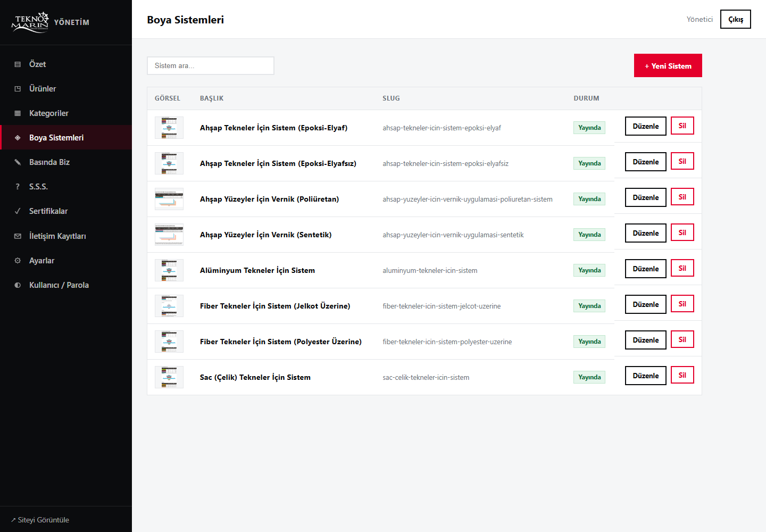Edit Fiber Tekneler (Polyester Üzerine)
Image resolution: width=766 pixels, height=532 pixels.
click(x=646, y=340)
